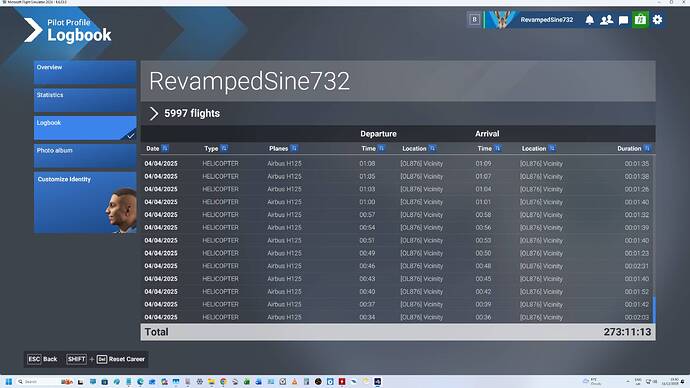The image size is (690, 388).
Task: Click duration "00:01:39" cell
Action: click(x=637, y=227)
